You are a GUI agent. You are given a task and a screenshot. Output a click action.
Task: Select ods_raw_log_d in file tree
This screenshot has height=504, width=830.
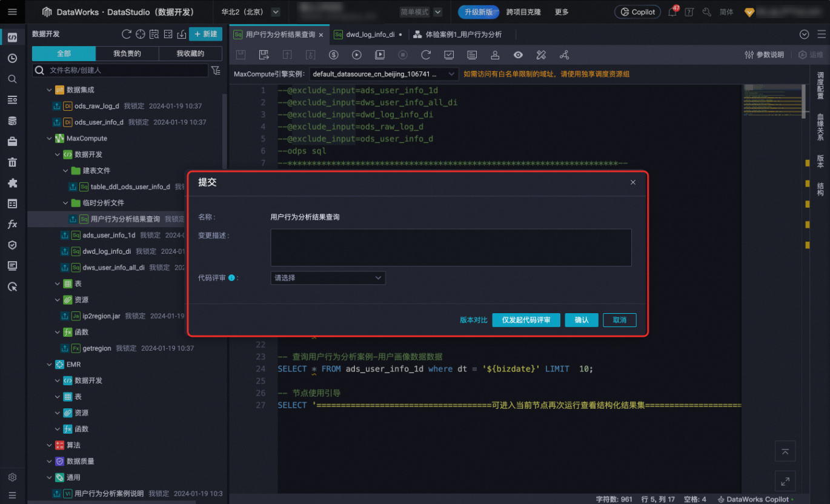(x=96, y=106)
